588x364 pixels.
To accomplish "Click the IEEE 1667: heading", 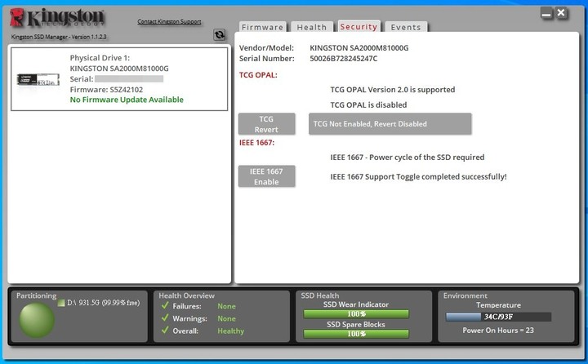I will pos(256,143).
